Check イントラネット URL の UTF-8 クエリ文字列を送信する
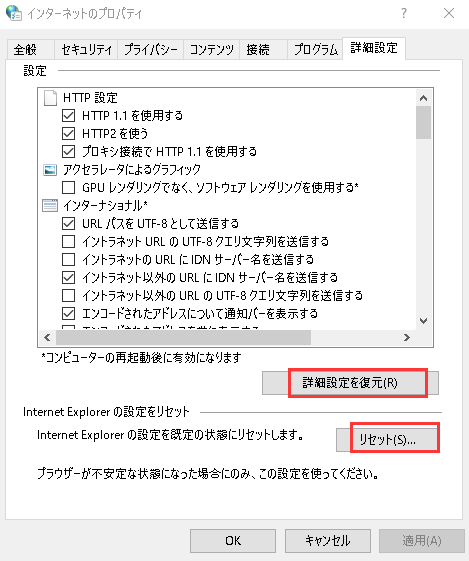The height and width of the screenshot is (561, 469). [68, 242]
